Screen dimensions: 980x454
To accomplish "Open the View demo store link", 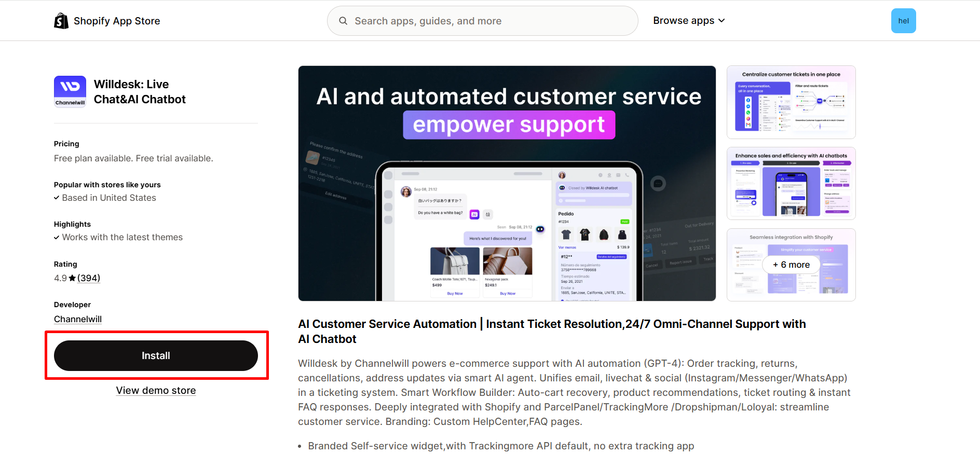I will coord(156,390).
